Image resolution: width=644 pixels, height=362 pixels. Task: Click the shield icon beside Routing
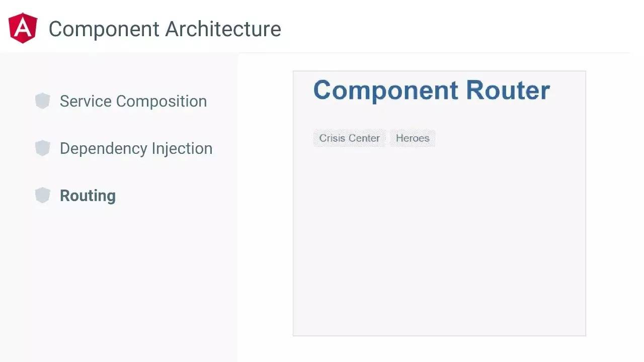43,196
